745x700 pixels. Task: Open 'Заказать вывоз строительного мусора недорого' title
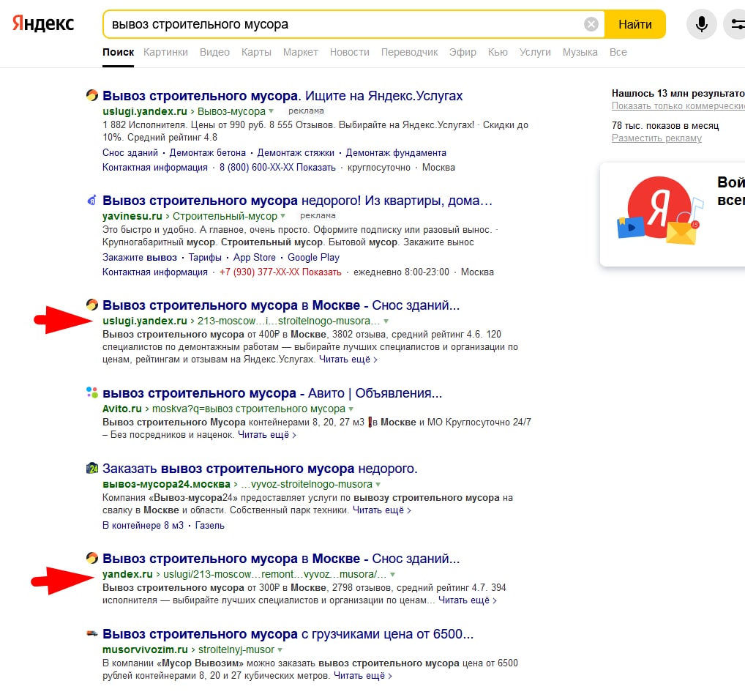tap(260, 469)
